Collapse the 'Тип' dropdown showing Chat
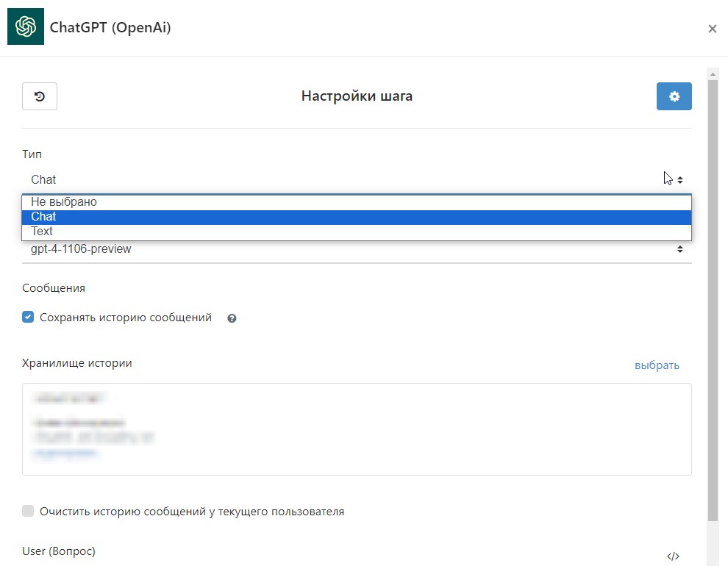 [357, 179]
